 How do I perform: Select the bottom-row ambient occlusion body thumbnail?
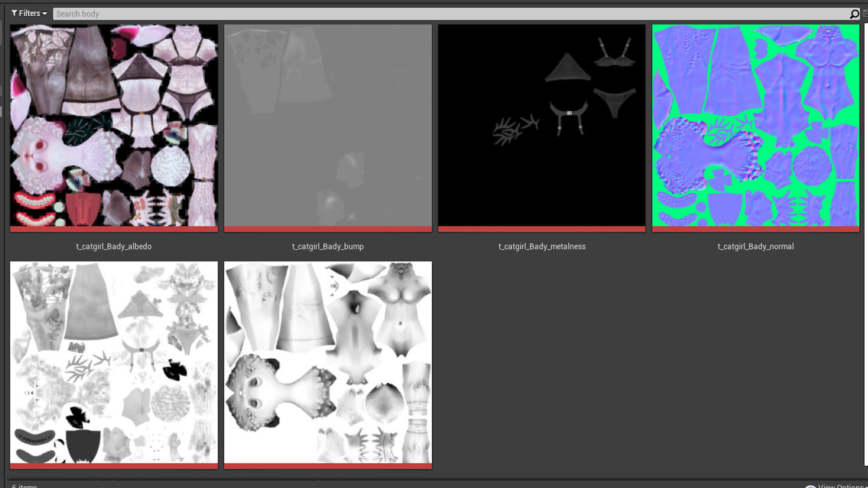[328, 362]
